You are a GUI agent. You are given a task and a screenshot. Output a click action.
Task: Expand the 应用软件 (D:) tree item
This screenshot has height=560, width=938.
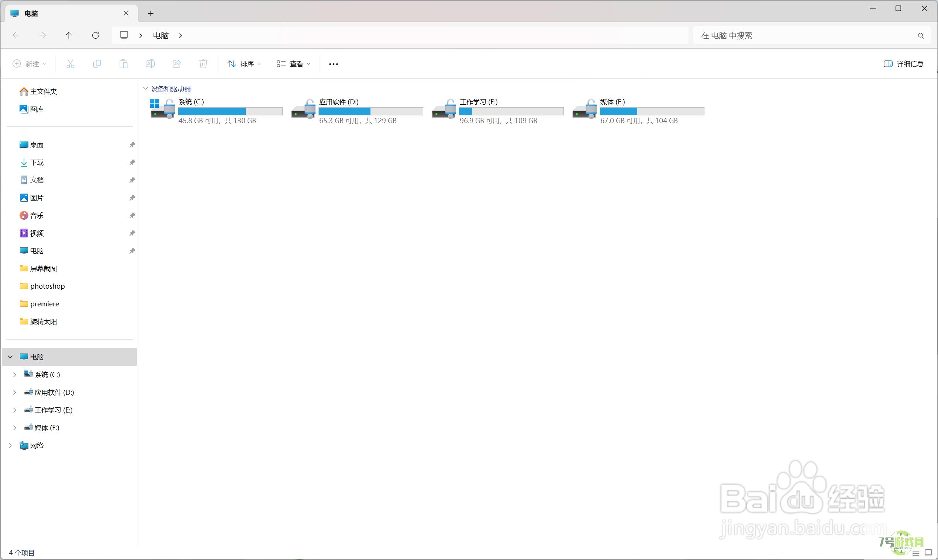pyautogui.click(x=15, y=392)
